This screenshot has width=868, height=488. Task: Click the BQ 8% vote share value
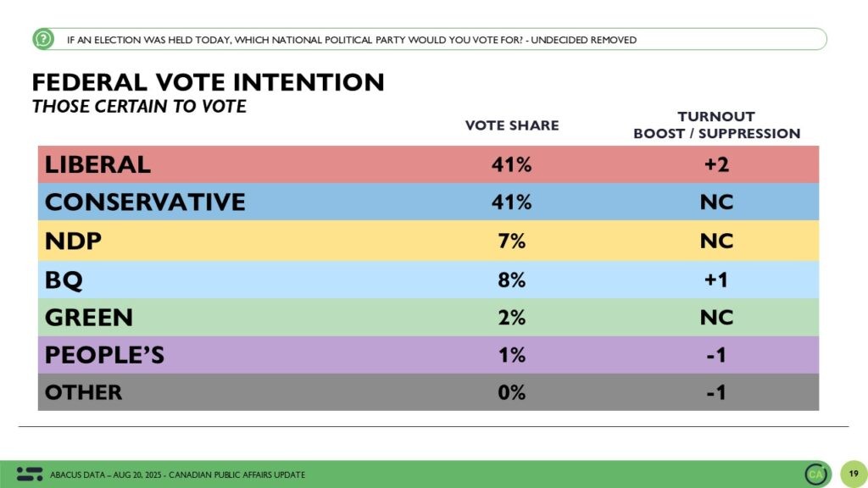(512, 279)
